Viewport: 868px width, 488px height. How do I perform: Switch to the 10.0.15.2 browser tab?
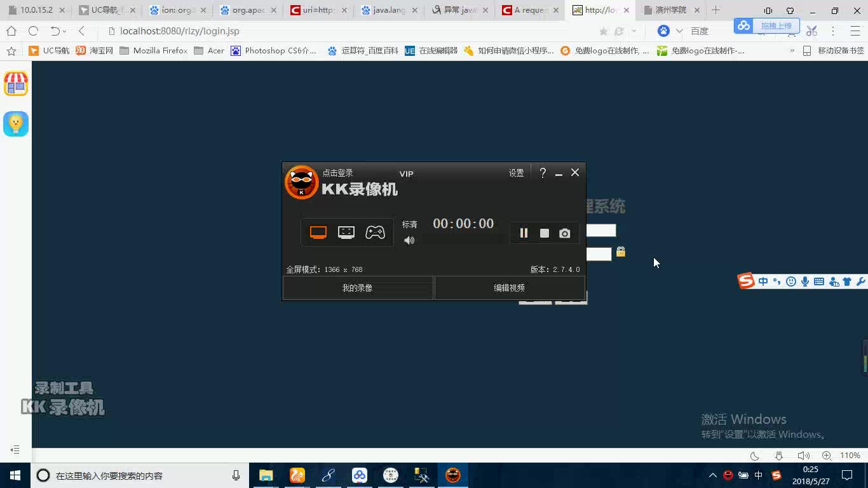click(x=36, y=10)
